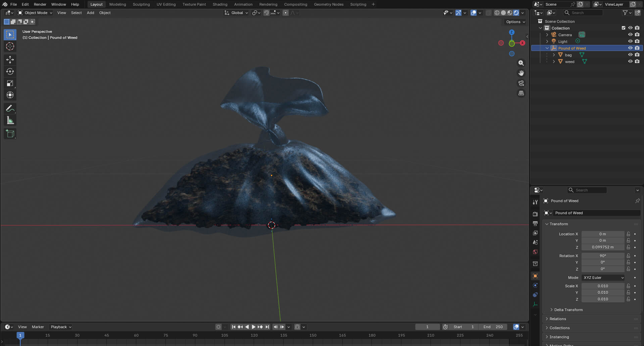Select the weed object in outliner
Image resolution: width=644 pixels, height=346 pixels.
point(569,61)
